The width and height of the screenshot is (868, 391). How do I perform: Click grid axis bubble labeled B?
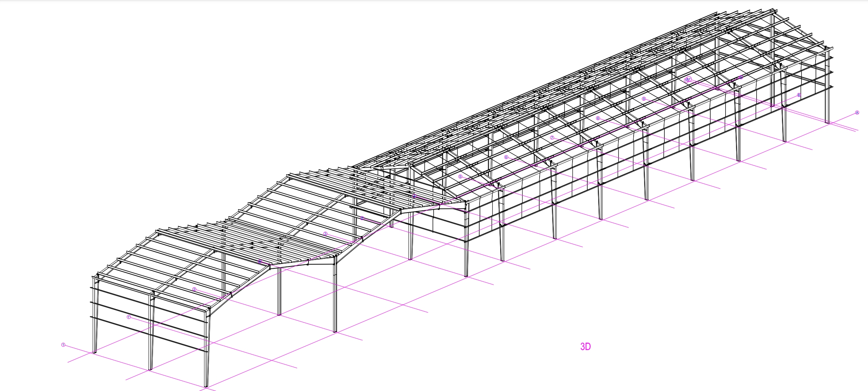click(x=799, y=95)
